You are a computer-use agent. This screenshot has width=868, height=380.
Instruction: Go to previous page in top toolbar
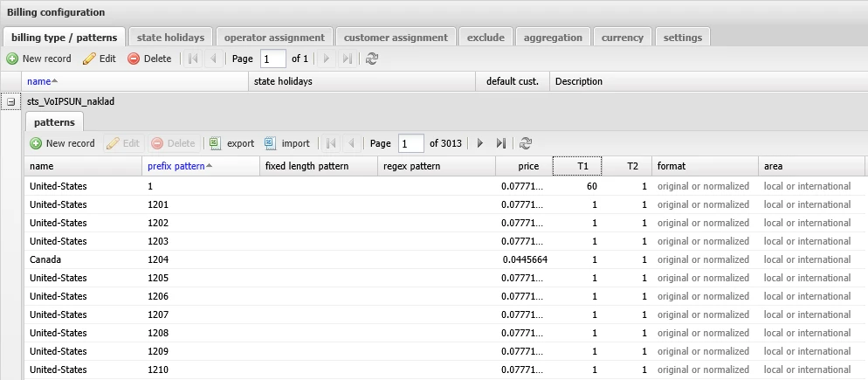click(x=213, y=59)
